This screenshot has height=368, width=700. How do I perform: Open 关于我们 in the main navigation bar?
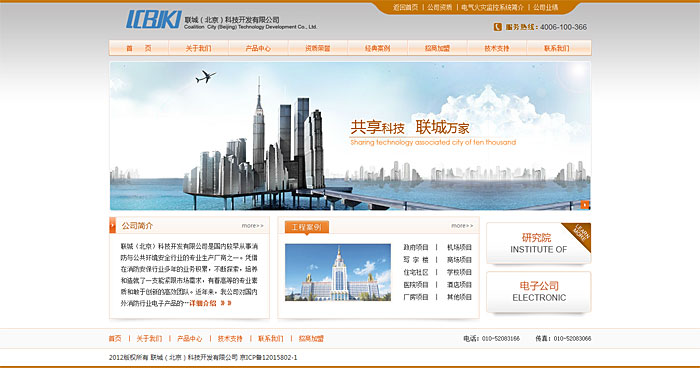pos(199,48)
